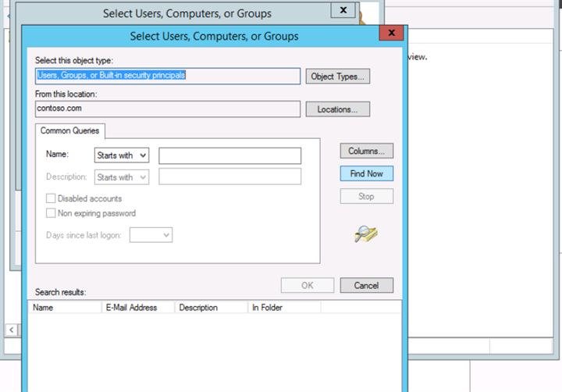The width and height of the screenshot is (562, 392).
Task: Sort results by Description column header
Action: pos(212,308)
